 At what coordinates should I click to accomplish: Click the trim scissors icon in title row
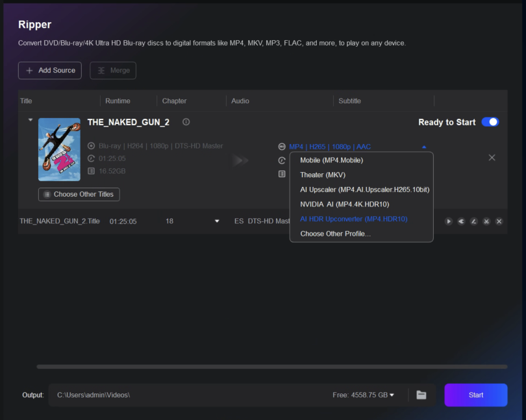[486, 221]
